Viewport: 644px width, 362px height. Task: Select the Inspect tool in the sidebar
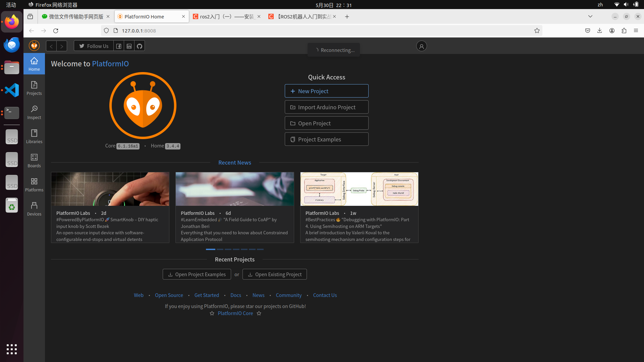34,112
